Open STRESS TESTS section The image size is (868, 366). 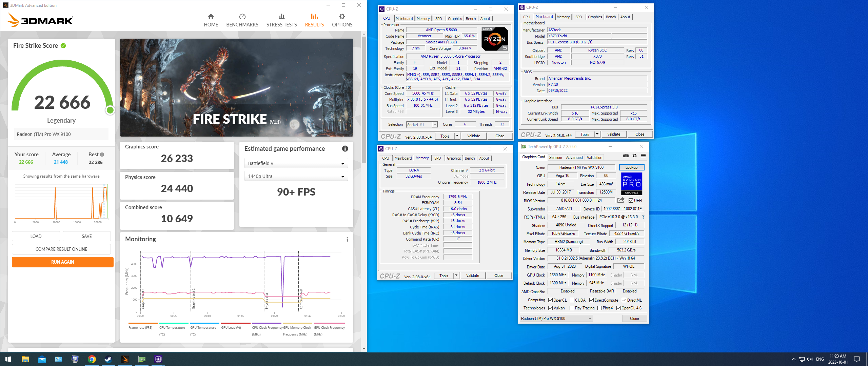coord(281,20)
